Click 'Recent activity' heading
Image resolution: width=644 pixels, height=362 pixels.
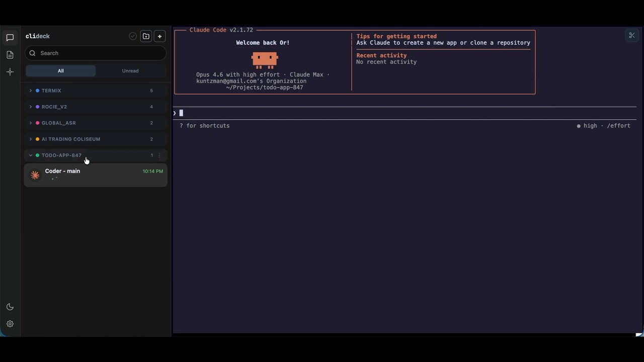tap(381, 55)
